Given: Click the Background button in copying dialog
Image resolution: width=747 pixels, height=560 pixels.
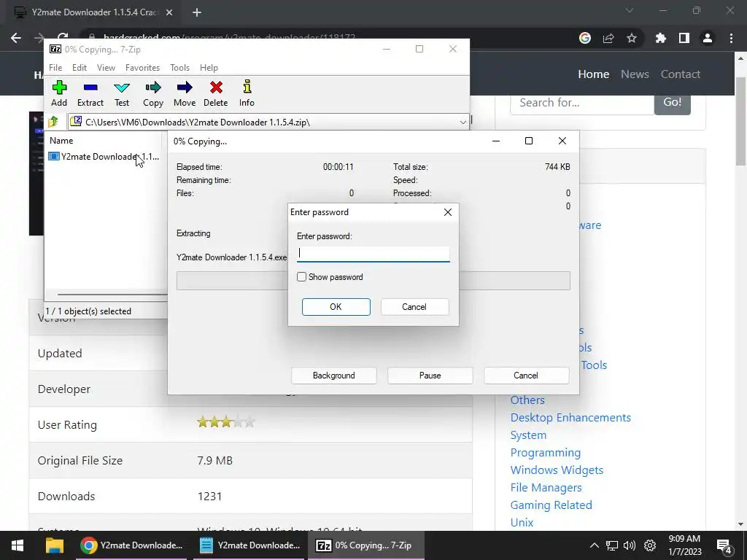Looking at the screenshot, I should pos(334,376).
